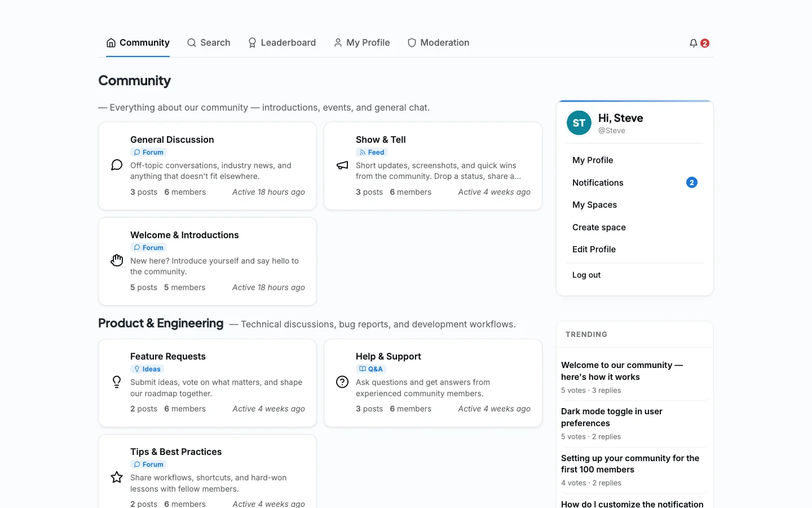Click the TRENDING panel heading
Screen dimensions: 812x508
coord(586,334)
